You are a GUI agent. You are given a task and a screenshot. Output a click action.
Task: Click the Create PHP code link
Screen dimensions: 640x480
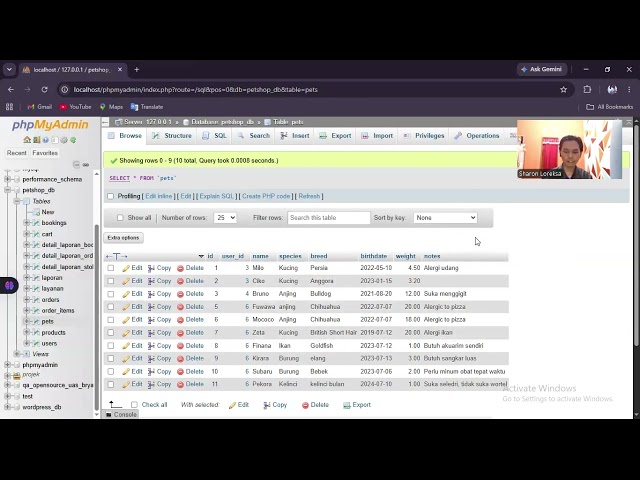266,196
